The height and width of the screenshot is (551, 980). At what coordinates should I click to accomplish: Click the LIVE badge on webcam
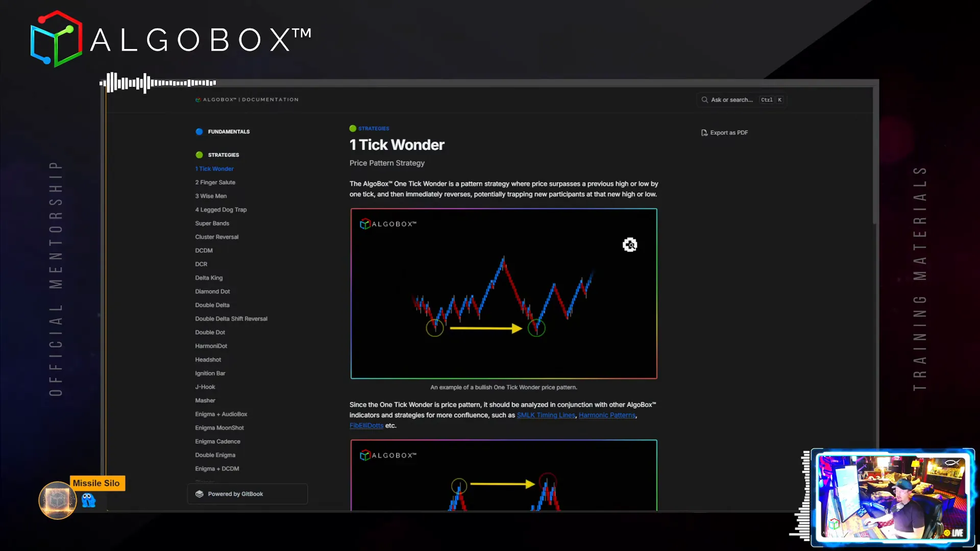953,533
